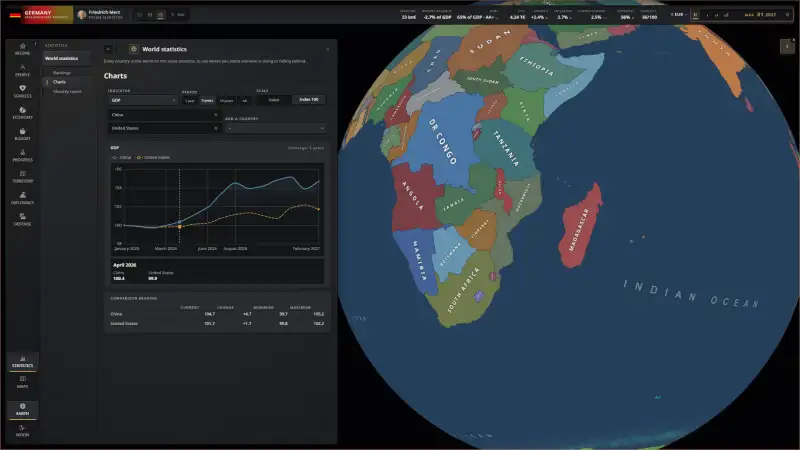Click the back arrow beside World statistics
This screenshot has height=450, width=800.
108,49
